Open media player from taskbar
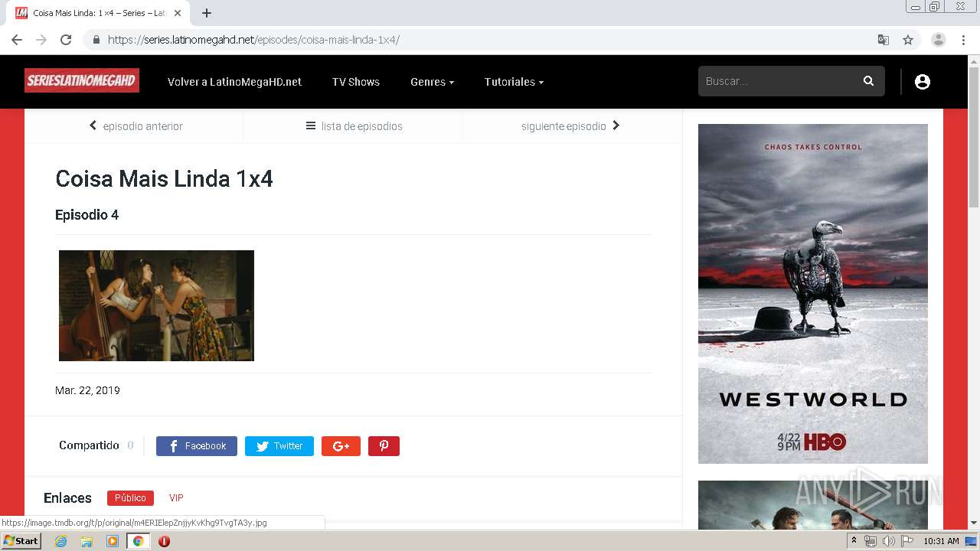 [x=113, y=541]
